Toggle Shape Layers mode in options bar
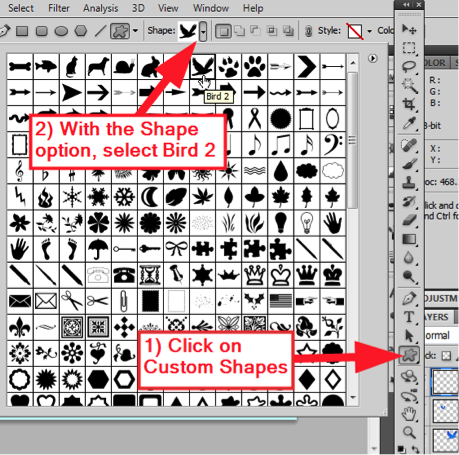 point(223,31)
